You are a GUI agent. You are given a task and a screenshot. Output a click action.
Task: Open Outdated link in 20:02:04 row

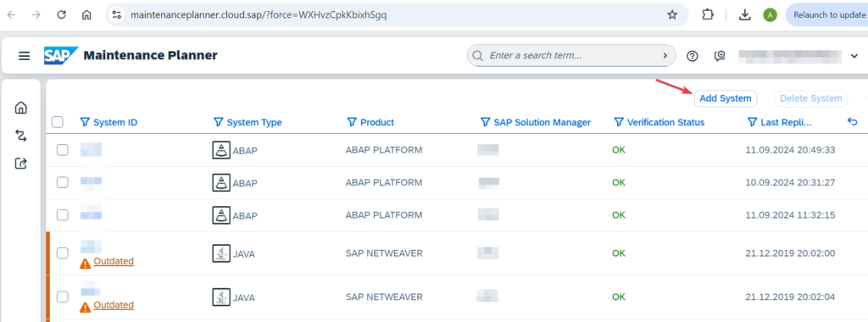(114, 305)
